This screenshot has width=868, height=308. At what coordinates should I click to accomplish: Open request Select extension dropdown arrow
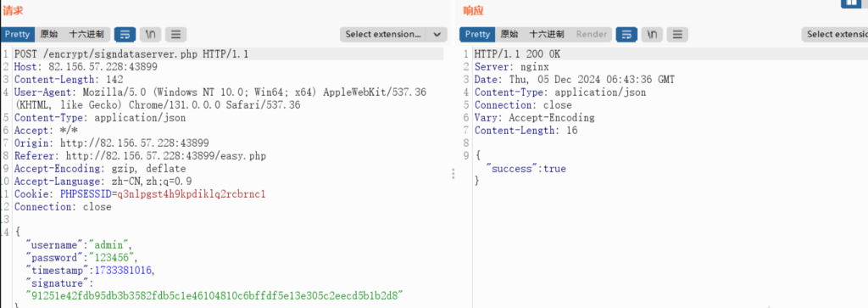437,34
